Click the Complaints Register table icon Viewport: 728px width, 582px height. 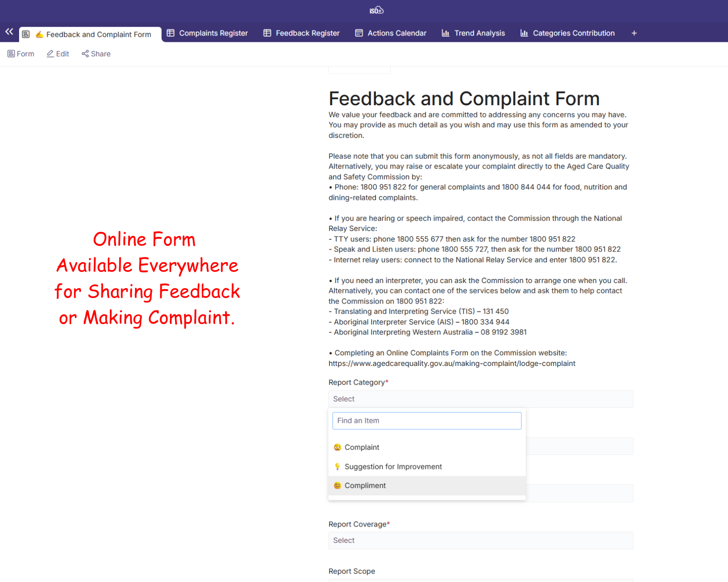click(170, 33)
